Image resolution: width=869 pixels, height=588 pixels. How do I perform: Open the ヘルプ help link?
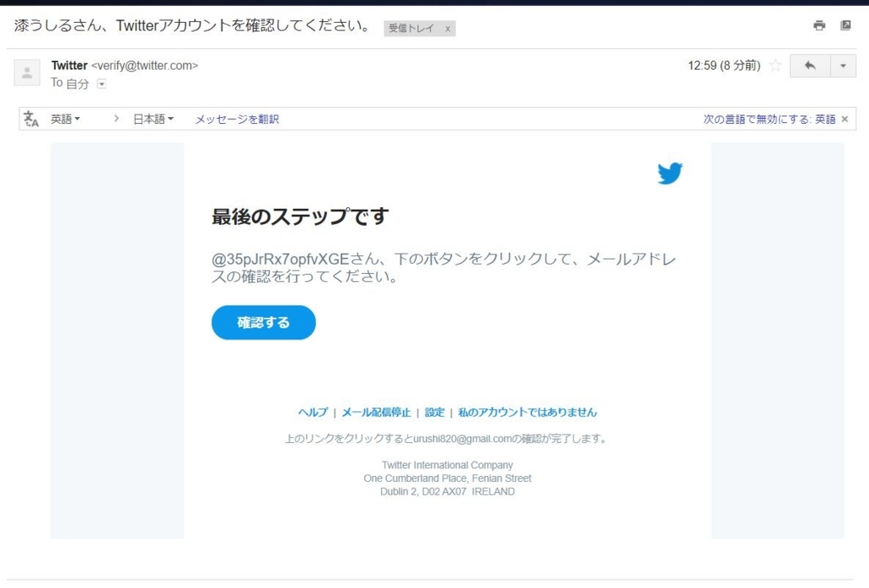pyautogui.click(x=311, y=412)
